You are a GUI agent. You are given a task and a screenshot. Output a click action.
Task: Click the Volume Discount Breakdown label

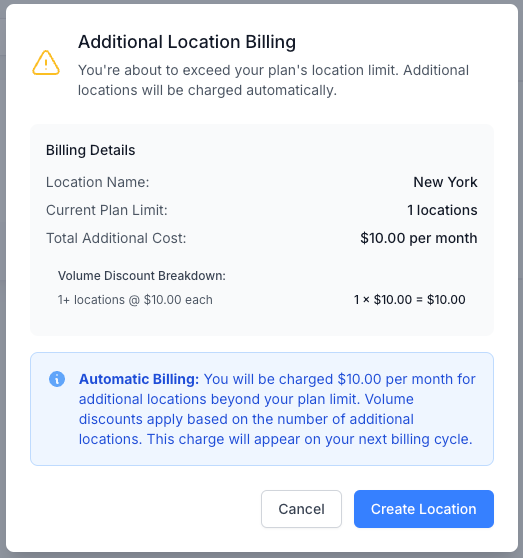click(142, 276)
